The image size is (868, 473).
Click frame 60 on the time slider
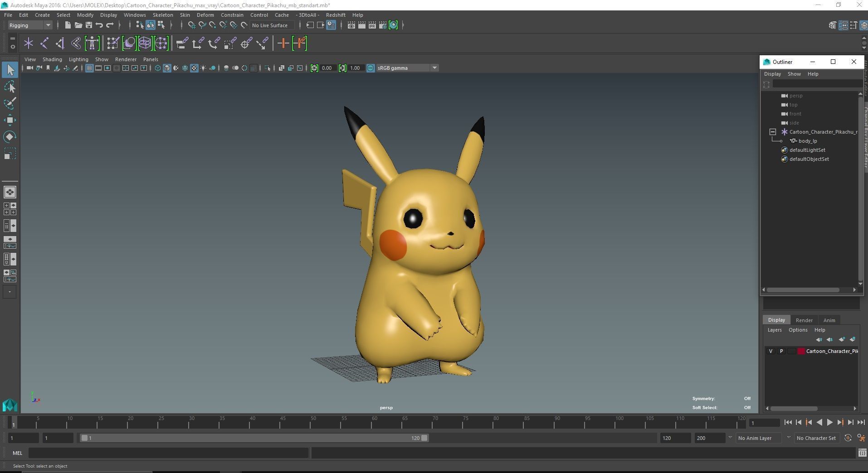(x=375, y=423)
